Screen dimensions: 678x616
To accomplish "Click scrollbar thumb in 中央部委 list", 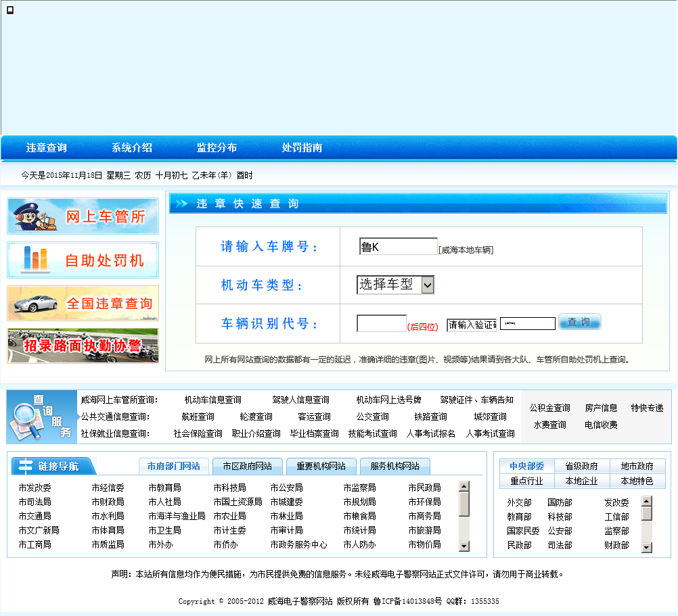I will click(x=646, y=514).
